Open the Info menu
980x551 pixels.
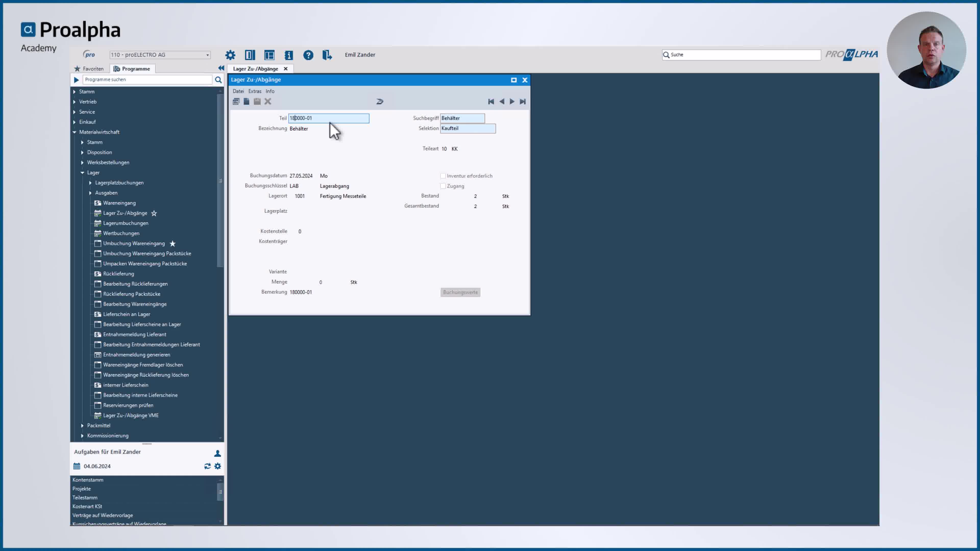pyautogui.click(x=270, y=91)
